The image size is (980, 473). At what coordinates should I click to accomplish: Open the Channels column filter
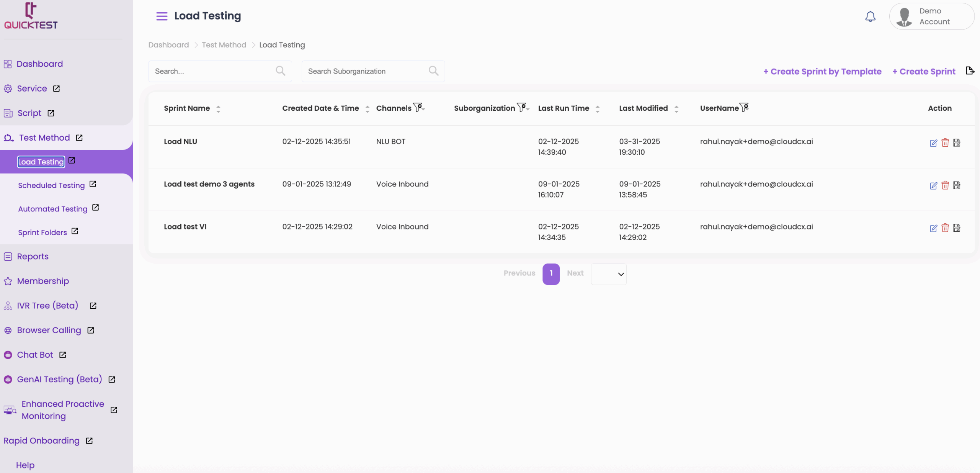[418, 108]
